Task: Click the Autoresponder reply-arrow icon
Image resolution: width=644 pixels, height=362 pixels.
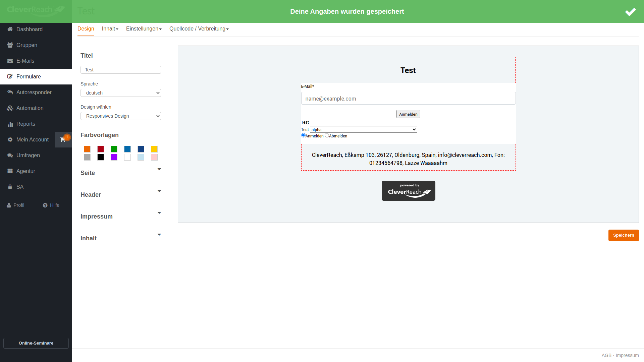Action: click(x=10, y=92)
